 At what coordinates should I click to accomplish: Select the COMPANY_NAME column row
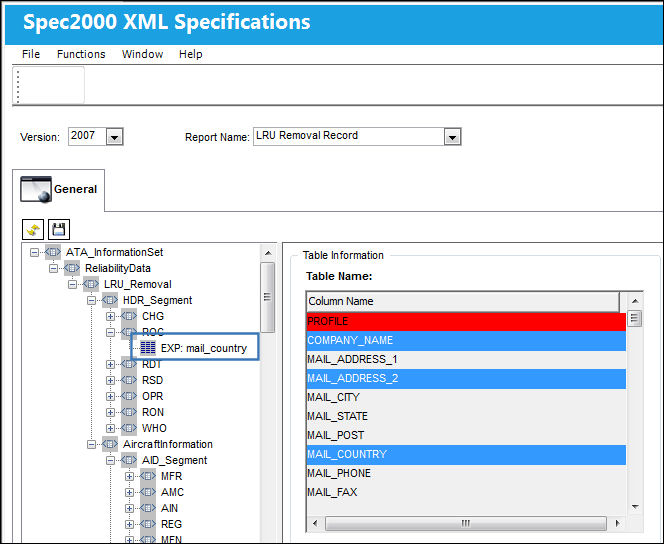[x=466, y=340]
